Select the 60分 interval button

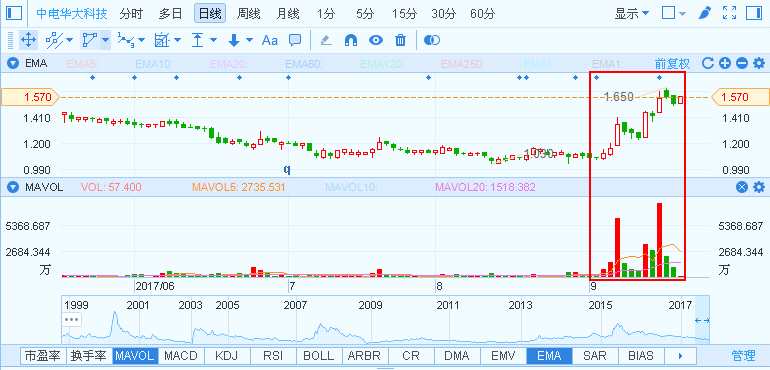(x=482, y=14)
